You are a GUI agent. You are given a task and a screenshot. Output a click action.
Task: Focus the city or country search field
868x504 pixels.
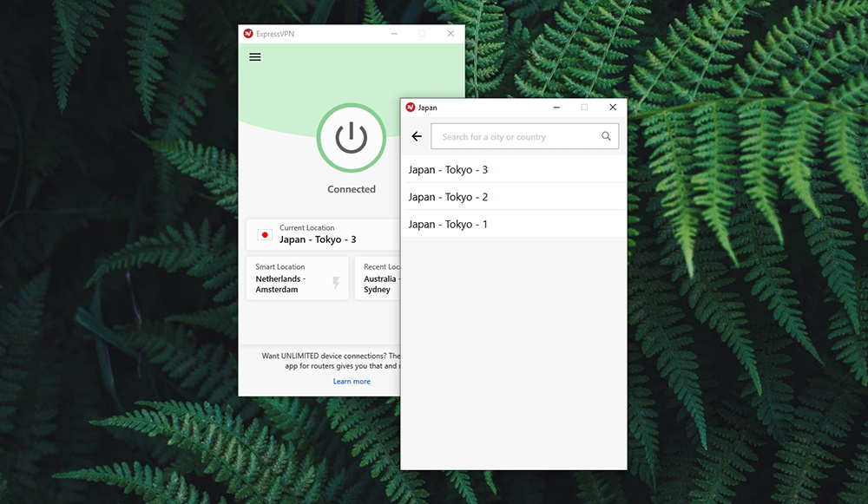click(525, 136)
